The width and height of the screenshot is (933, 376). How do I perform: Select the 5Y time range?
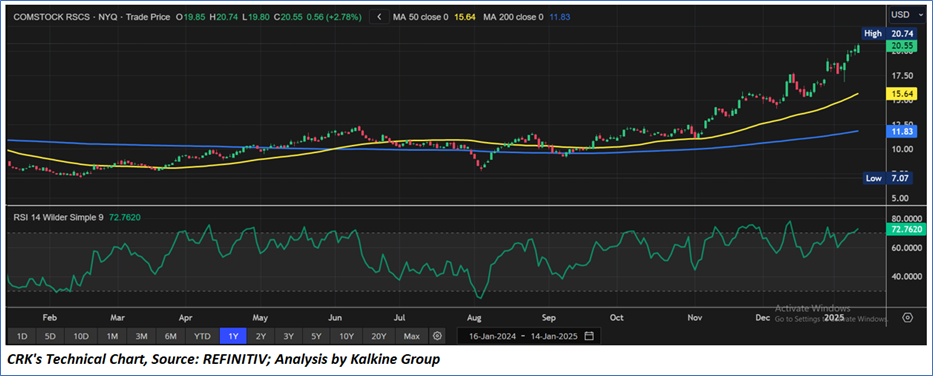coord(316,336)
